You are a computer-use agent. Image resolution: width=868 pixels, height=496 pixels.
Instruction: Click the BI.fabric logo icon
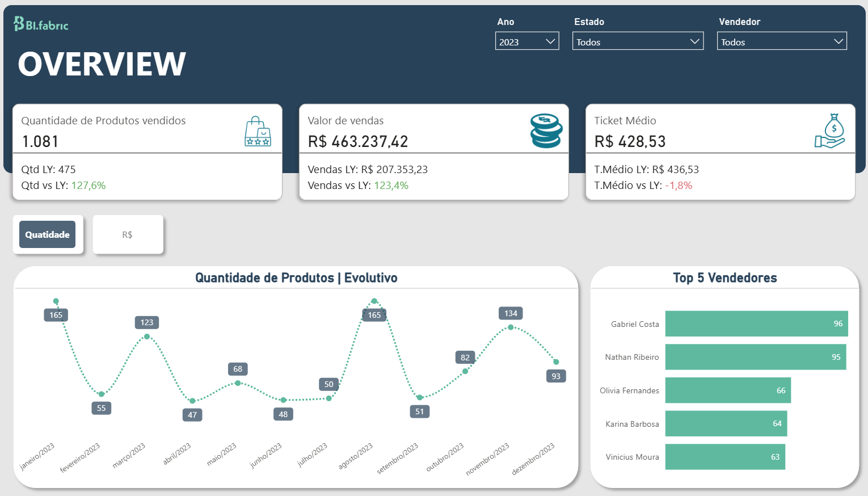coord(19,24)
